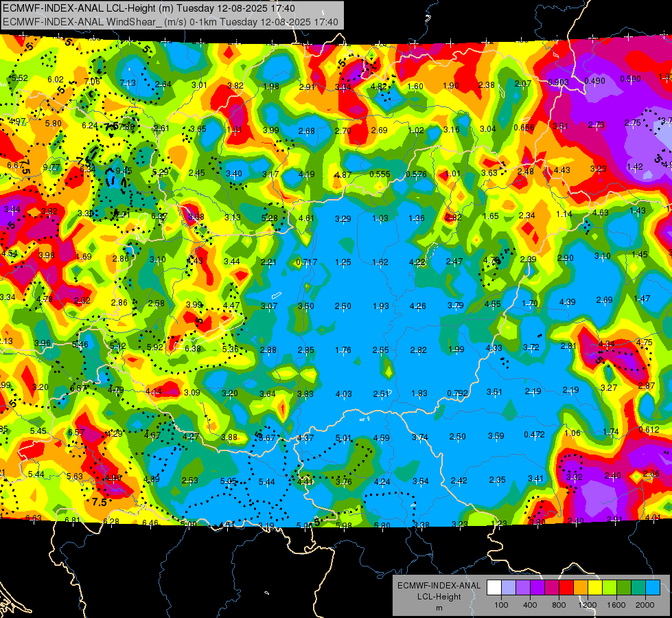Click the wind shear value 5.01

[343, 438]
